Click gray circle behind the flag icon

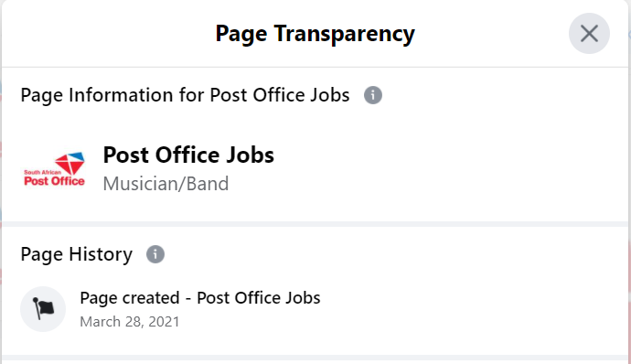tap(43, 309)
